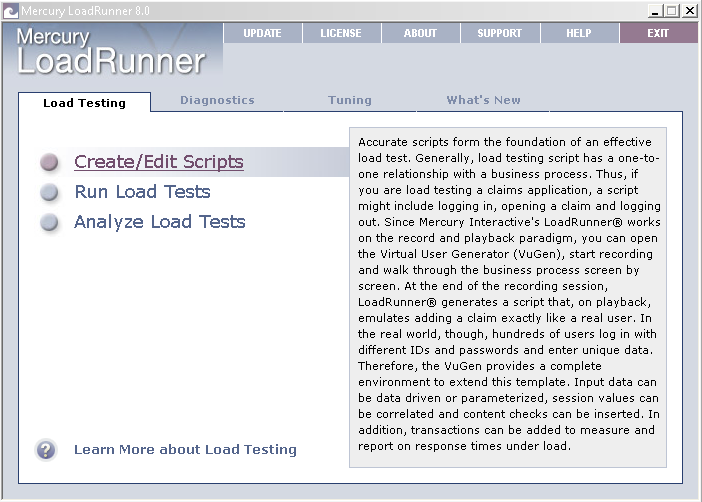The height and width of the screenshot is (502, 702).
Task: Click the HELP button
Action: pyautogui.click(x=579, y=33)
